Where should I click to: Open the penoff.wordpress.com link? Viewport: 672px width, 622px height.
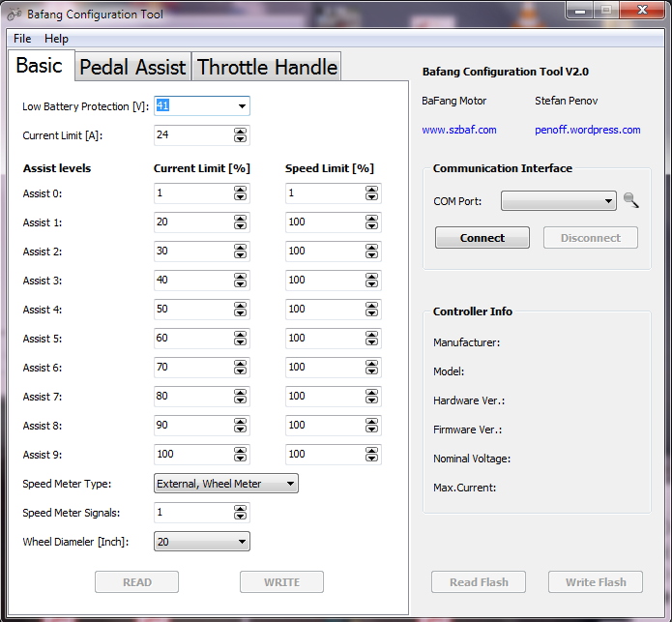click(x=588, y=130)
